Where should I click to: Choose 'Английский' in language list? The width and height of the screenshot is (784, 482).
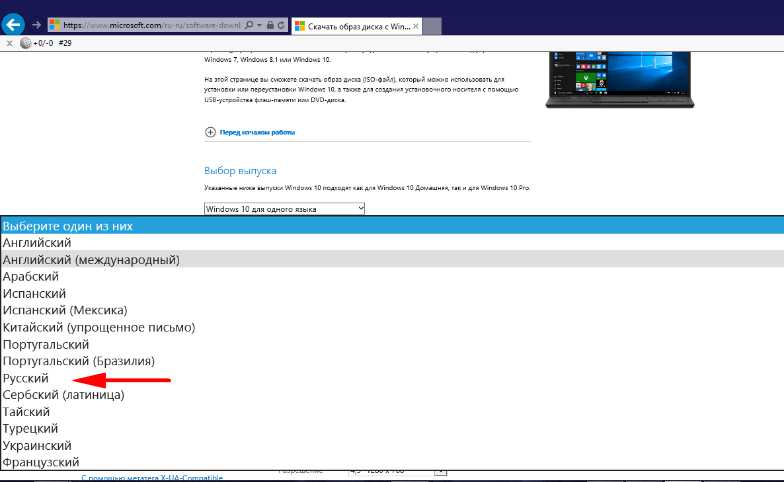click(x=392, y=242)
